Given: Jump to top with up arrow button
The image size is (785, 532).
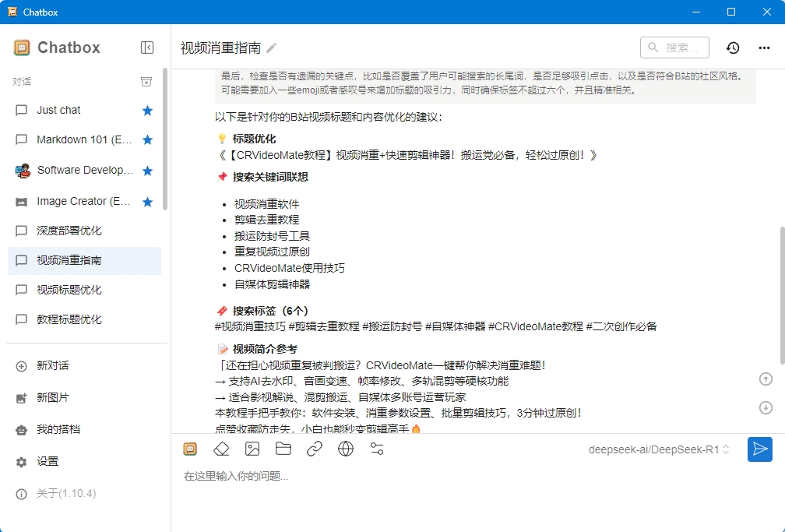Looking at the screenshot, I should pos(766,379).
